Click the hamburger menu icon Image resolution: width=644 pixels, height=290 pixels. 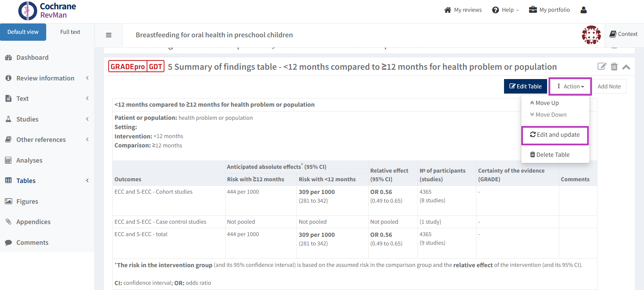(x=109, y=35)
